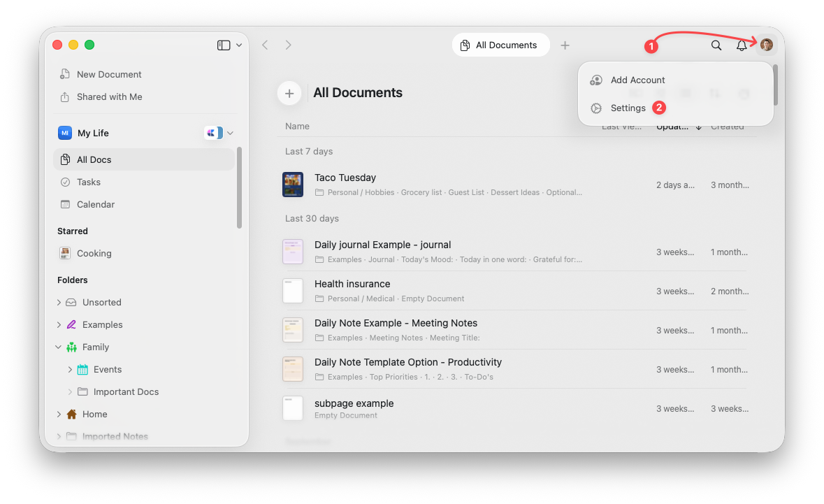The image size is (824, 504).
Task: Open Calendar in sidebar
Action: (144, 204)
